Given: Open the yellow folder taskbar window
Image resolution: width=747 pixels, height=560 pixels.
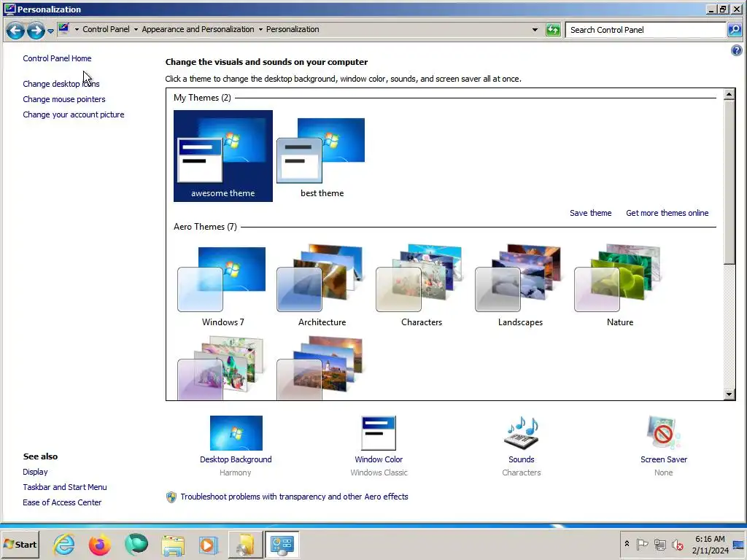Looking at the screenshot, I should (x=245, y=544).
